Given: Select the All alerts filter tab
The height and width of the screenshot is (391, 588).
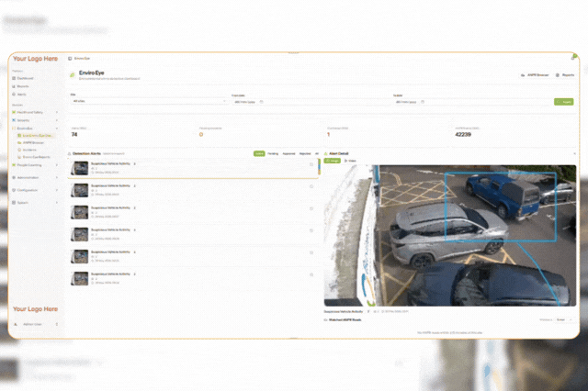Looking at the screenshot, I should (x=317, y=153).
